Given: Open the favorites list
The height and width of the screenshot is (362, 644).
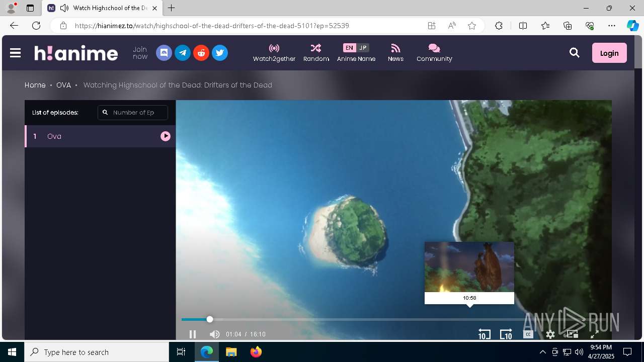Looking at the screenshot, I should 545,26.
